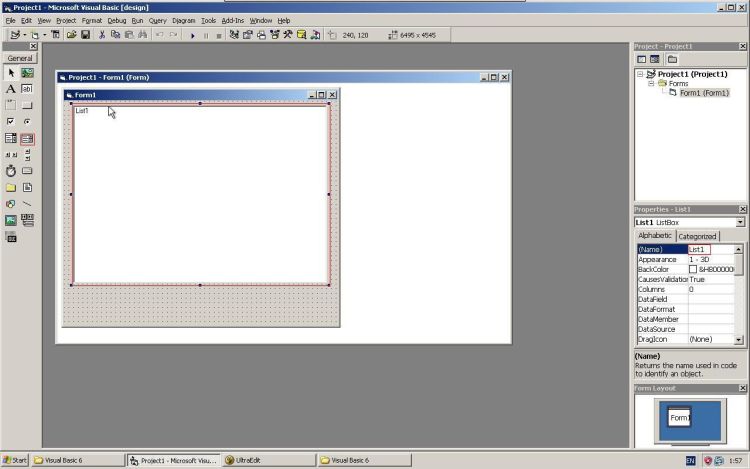Select the FileListBox control in the toolbox
The image size is (750, 469).
[x=27, y=187]
